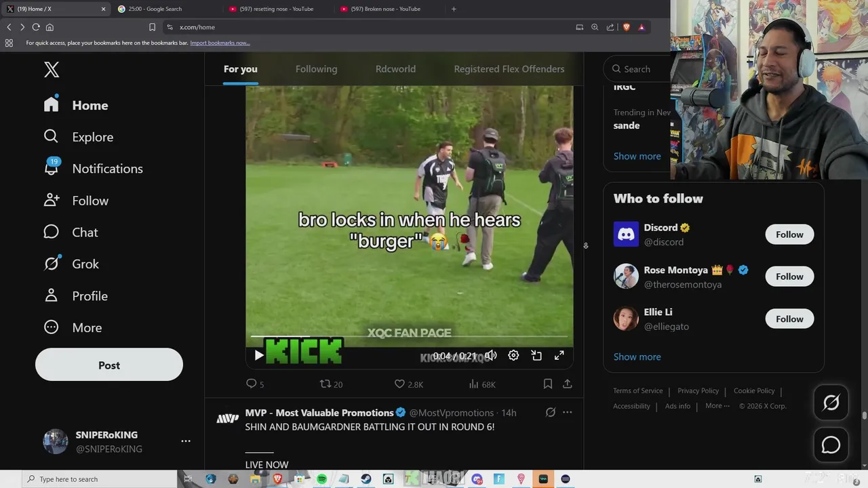Follow Ellie Li

789,319
